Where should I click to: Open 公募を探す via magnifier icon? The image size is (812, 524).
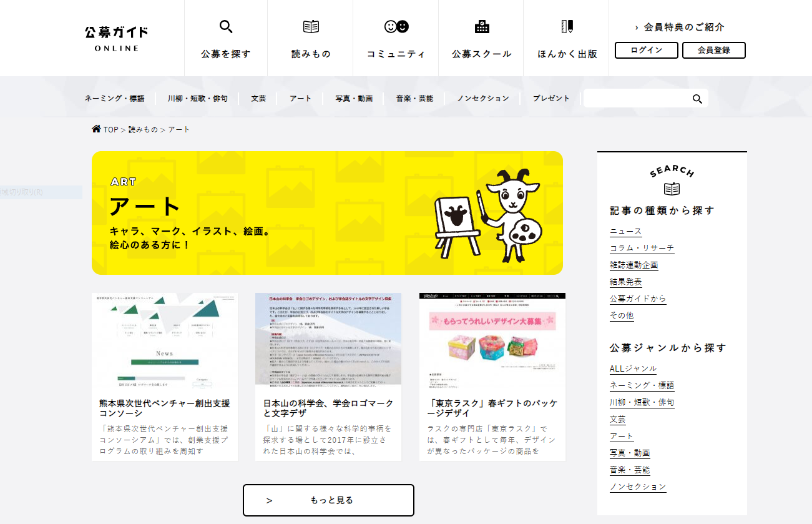[x=226, y=27]
